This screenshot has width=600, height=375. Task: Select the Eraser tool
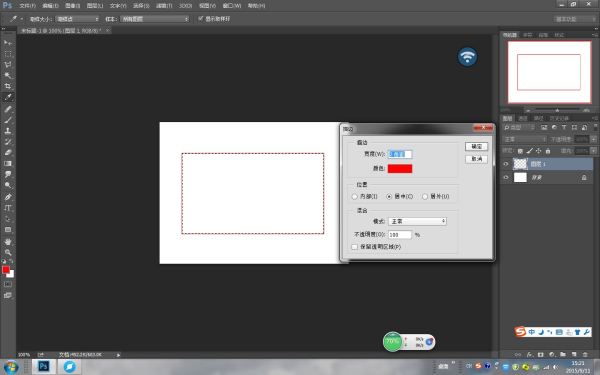(8, 152)
